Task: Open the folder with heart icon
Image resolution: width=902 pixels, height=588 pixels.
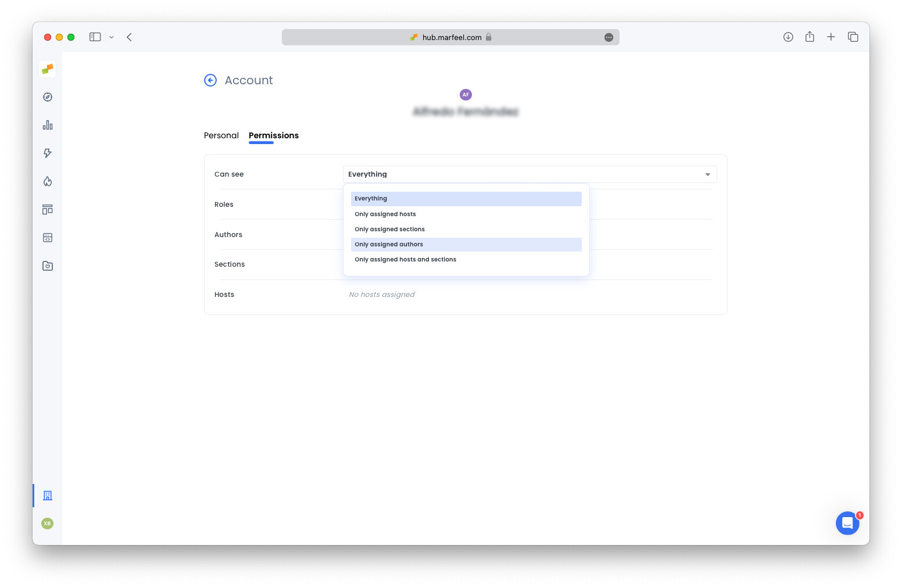Action: point(47,266)
